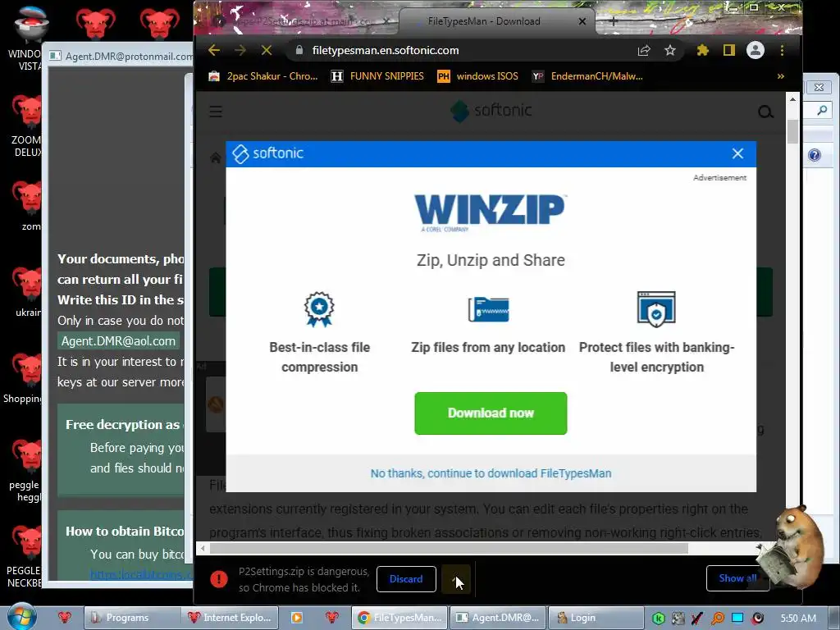Open Programs taskbar button
The image size is (840, 630).
tap(130, 618)
